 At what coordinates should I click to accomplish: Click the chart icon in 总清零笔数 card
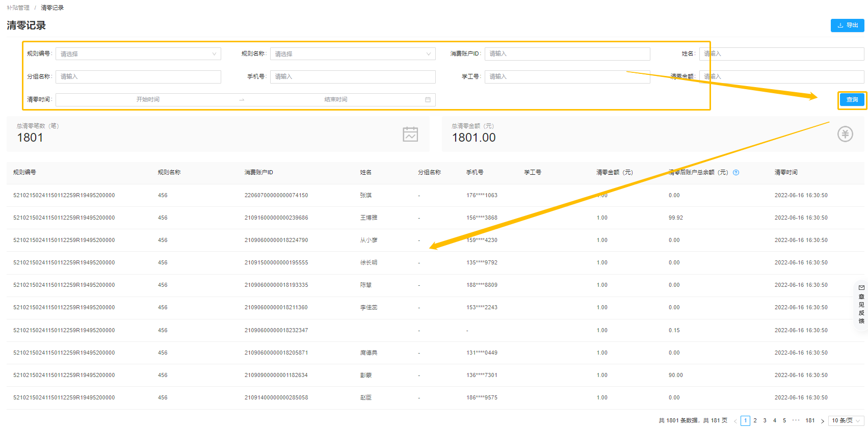pyautogui.click(x=410, y=134)
